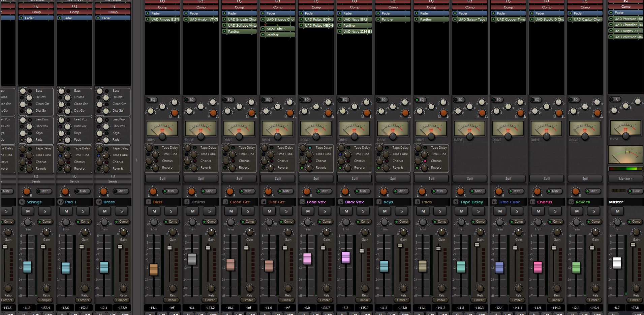This screenshot has width=644, height=315.
Task: Click the pink volume fader on Lead Vox
Action: tap(307, 259)
